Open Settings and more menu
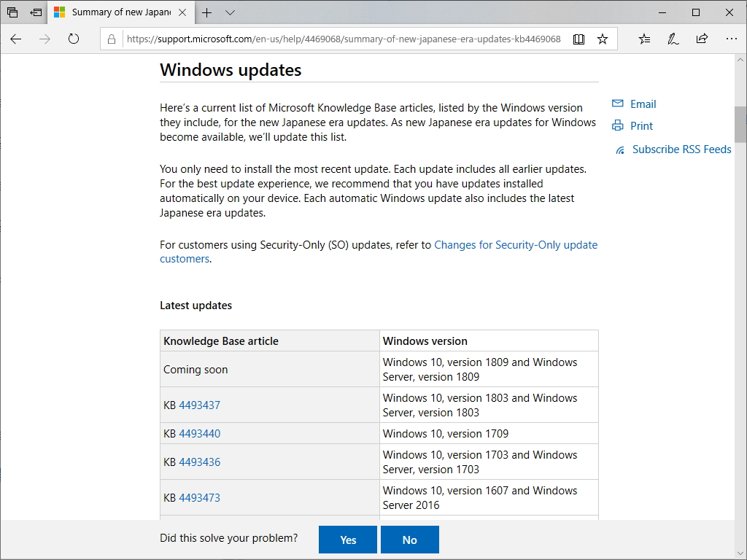The image size is (747, 560). pyautogui.click(x=732, y=39)
